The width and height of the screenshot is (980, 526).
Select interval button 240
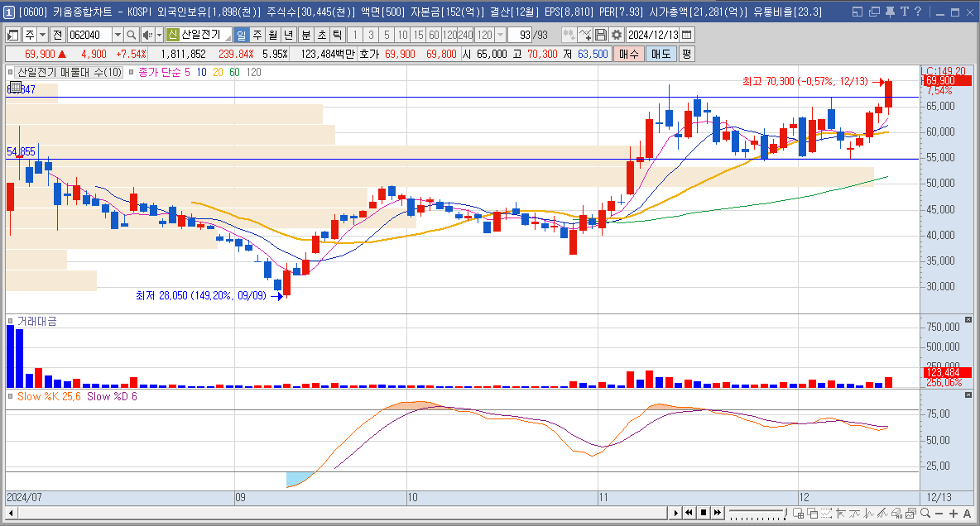click(465, 35)
